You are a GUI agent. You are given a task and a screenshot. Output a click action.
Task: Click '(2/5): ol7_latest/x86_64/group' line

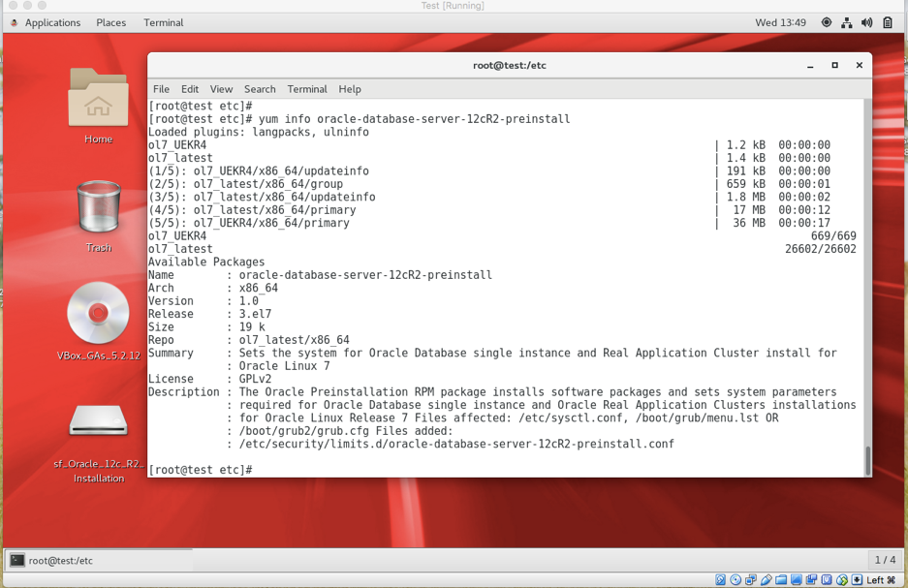pos(245,184)
